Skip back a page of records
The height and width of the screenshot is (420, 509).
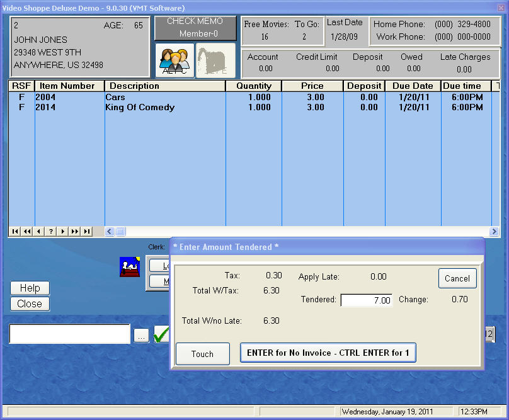pyautogui.click(x=27, y=232)
